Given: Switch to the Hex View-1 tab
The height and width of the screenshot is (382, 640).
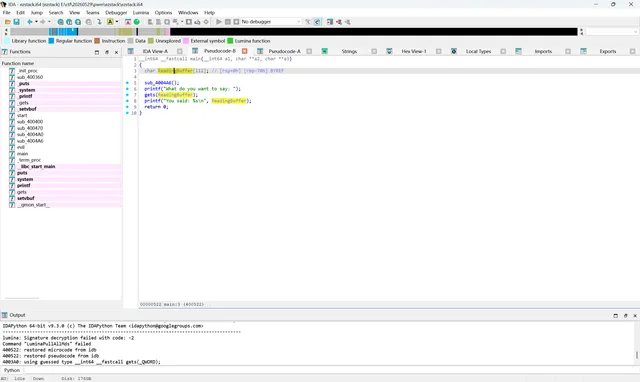Looking at the screenshot, I should pyautogui.click(x=414, y=51).
